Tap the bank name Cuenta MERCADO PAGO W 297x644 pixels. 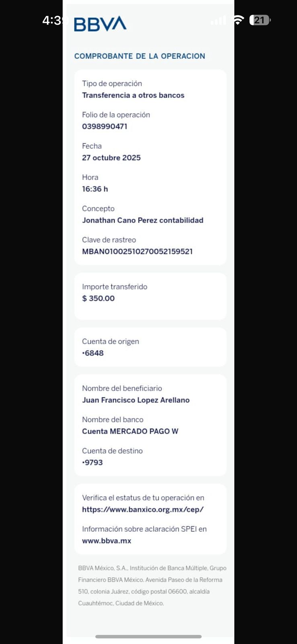click(130, 431)
